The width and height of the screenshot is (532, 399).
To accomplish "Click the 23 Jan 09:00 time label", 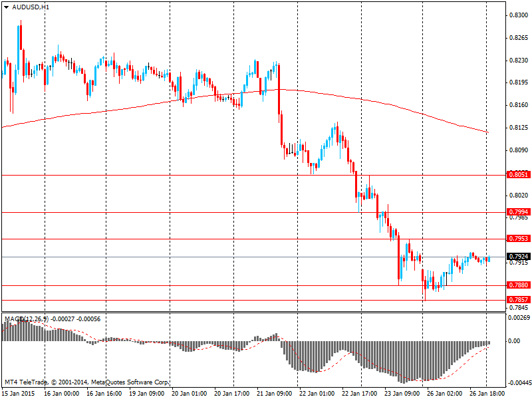I will [402, 393].
